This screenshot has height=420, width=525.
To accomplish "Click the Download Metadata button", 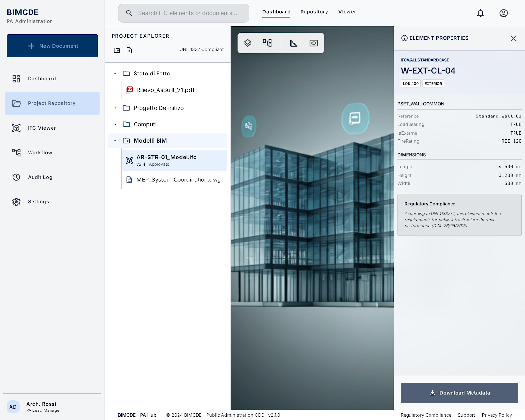I will (459, 393).
